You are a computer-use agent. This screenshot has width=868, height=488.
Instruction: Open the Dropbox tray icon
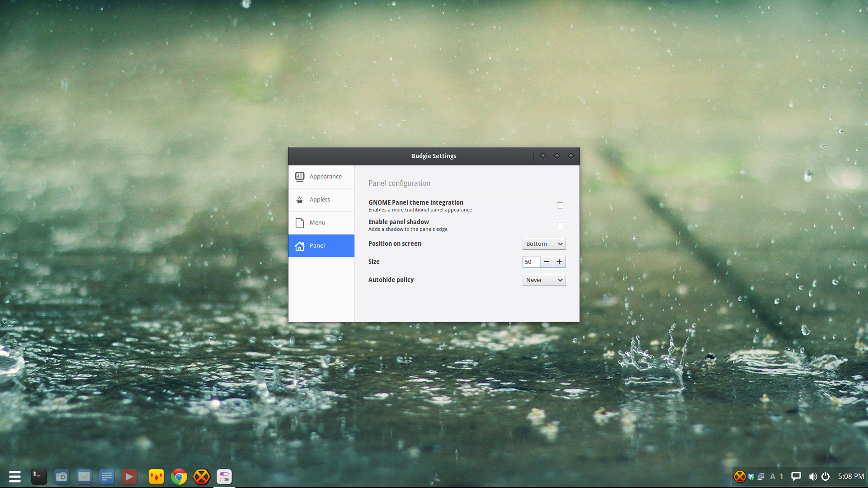[x=751, y=477]
